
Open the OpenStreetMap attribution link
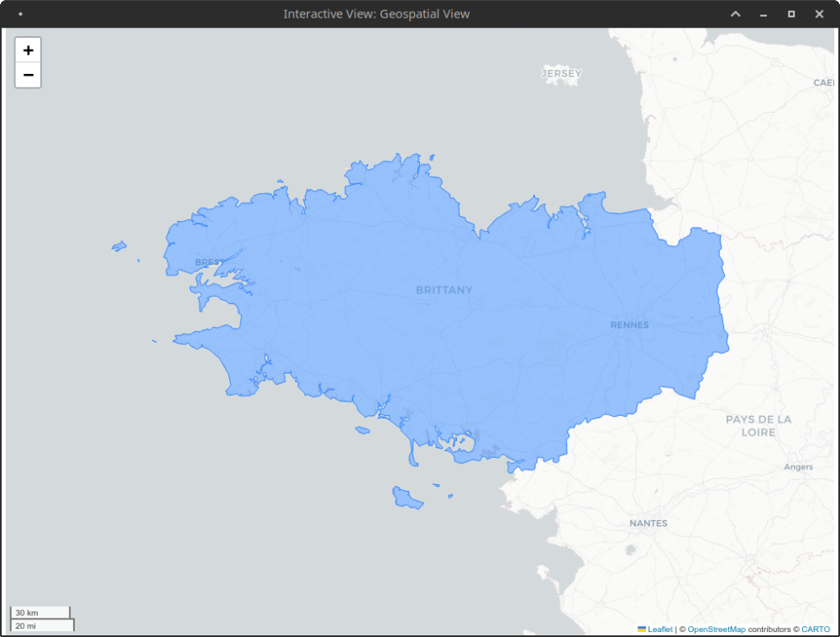tap(717, 629)
